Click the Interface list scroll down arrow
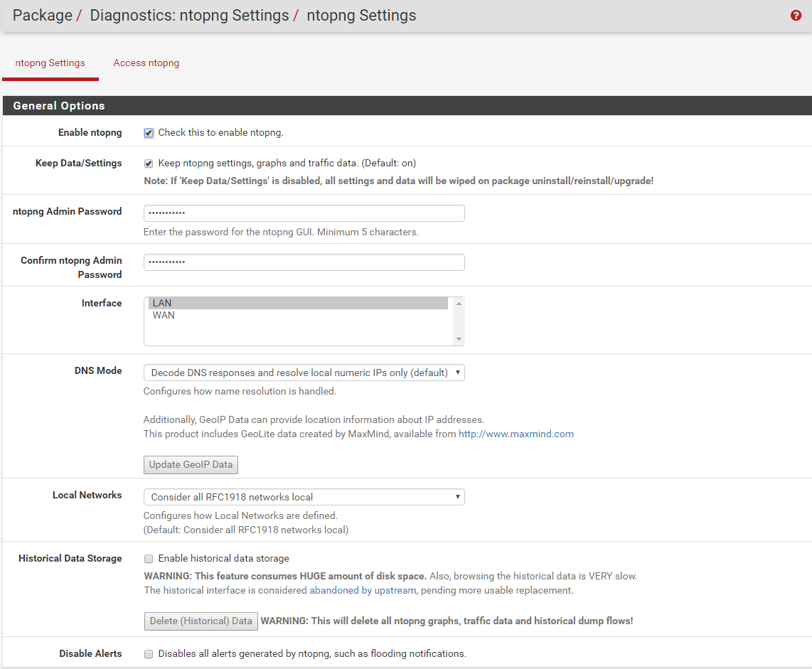 [459, 339]
